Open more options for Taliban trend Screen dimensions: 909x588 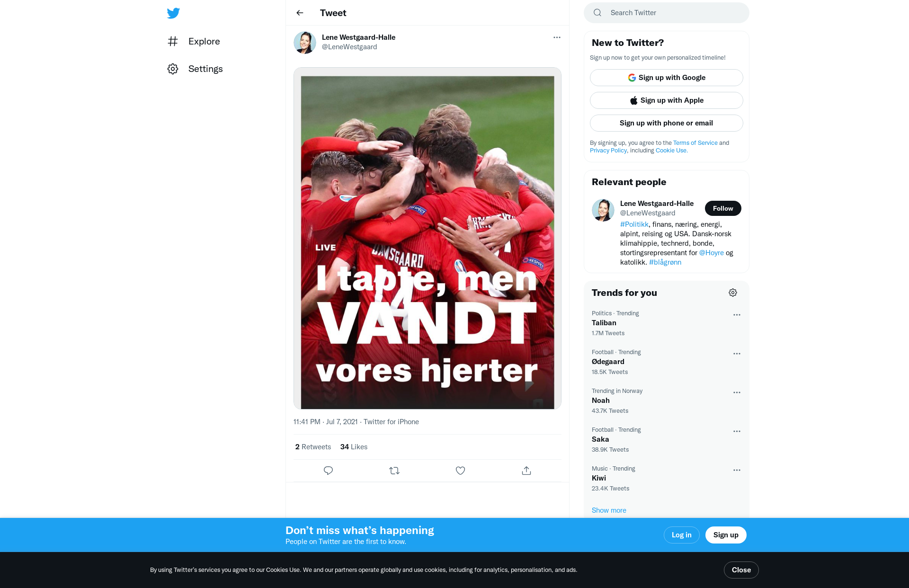click(x=737, y=315)
